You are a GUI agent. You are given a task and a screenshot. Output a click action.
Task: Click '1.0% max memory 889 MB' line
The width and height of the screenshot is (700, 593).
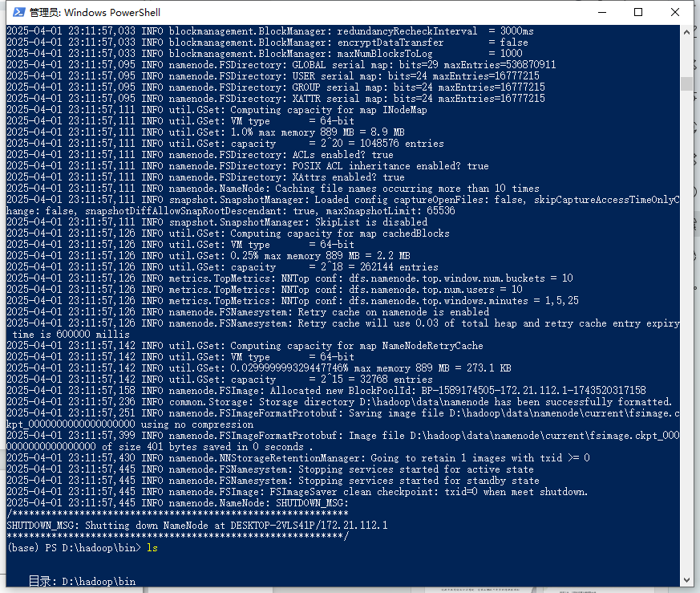coord(206,132)
